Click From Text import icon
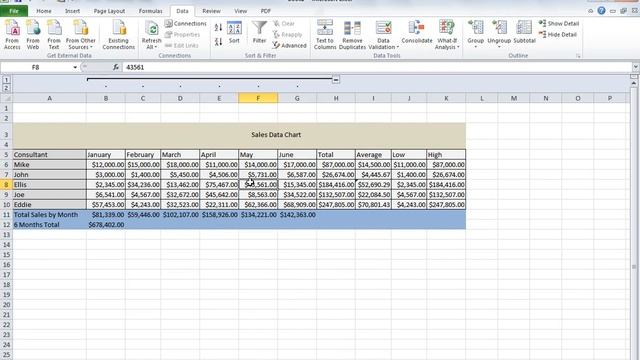This screenshot has height=360, width=640. [54, 35]
